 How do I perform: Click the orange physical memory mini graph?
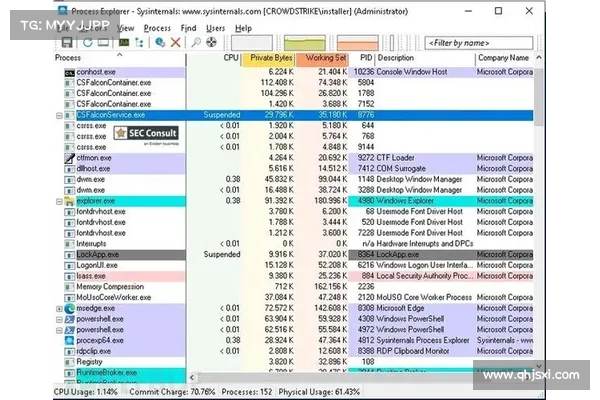click(x=358, y=42)
